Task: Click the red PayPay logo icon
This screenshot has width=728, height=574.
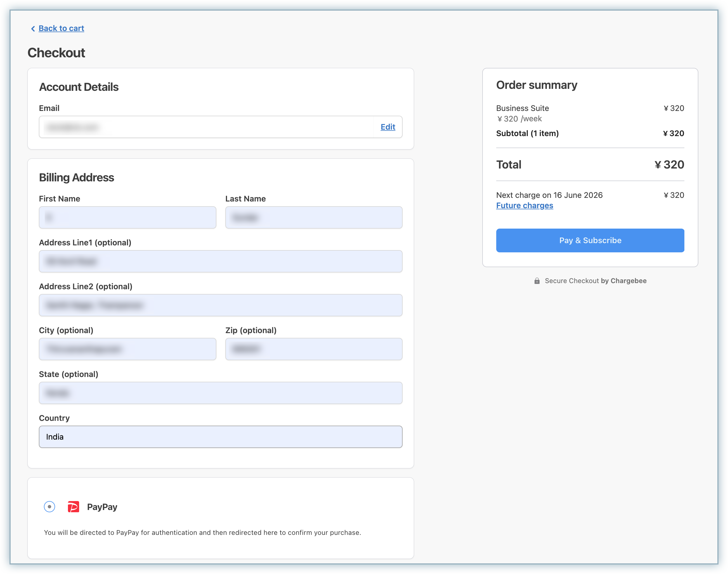Action: point(73,506)
